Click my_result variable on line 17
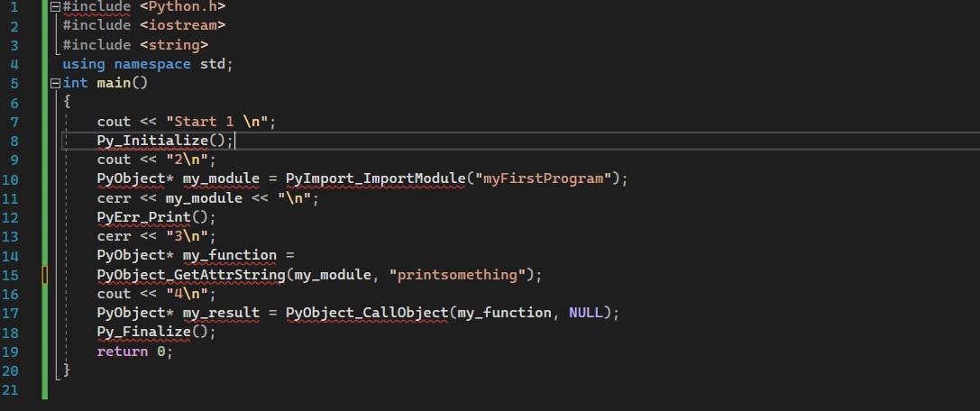Viewport: 980px width, 411px height. pyautogui.click(x=221, y=313)
